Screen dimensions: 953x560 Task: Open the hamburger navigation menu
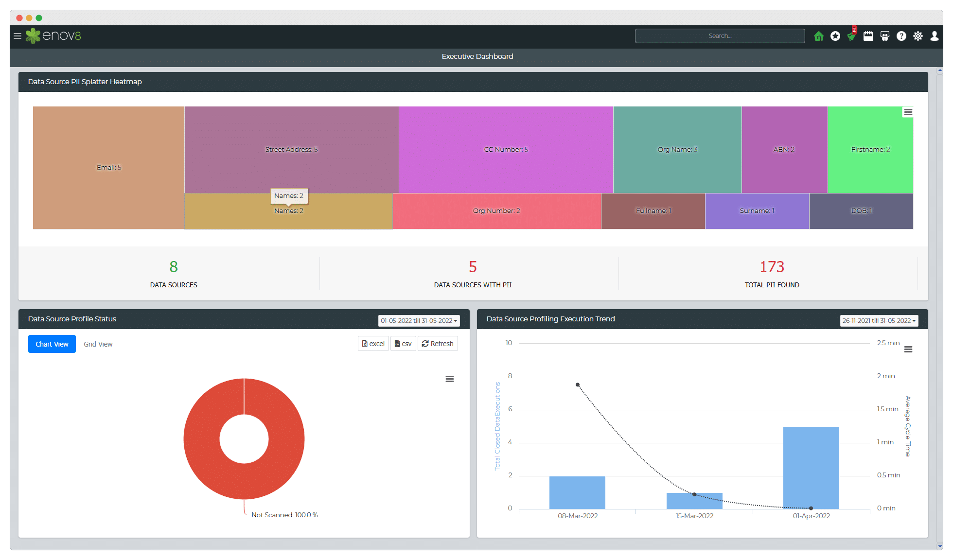[18, 36]
